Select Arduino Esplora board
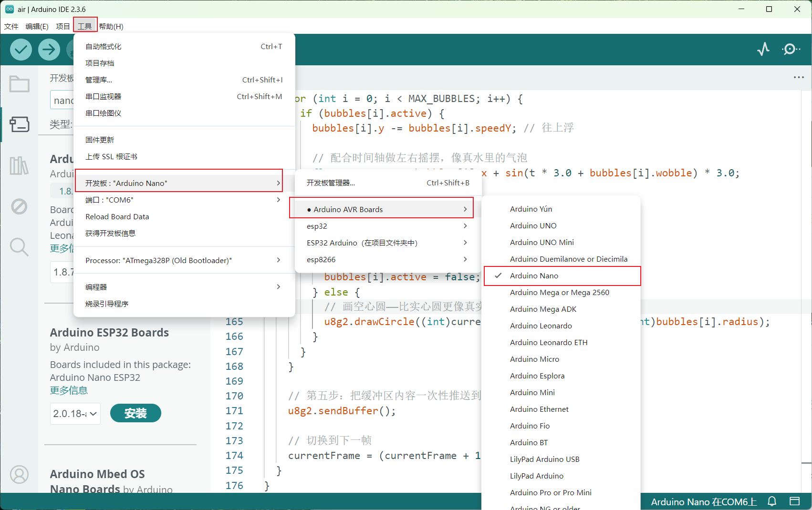 coord(561,376)
